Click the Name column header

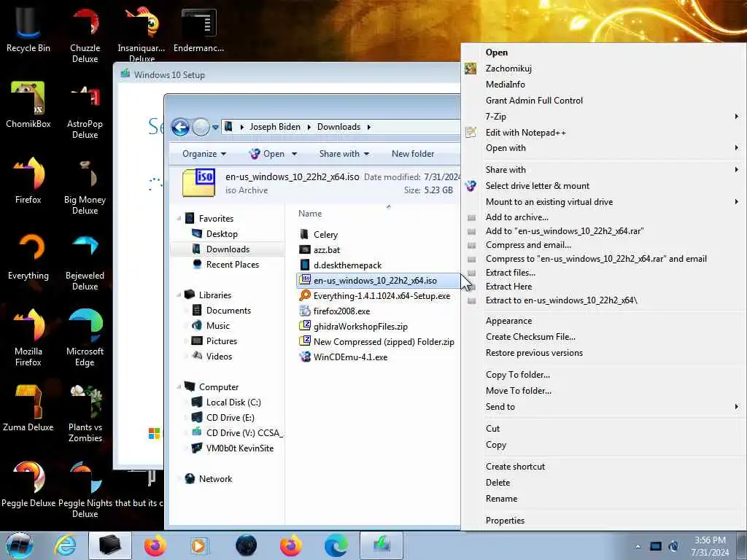tap(310, 214)
